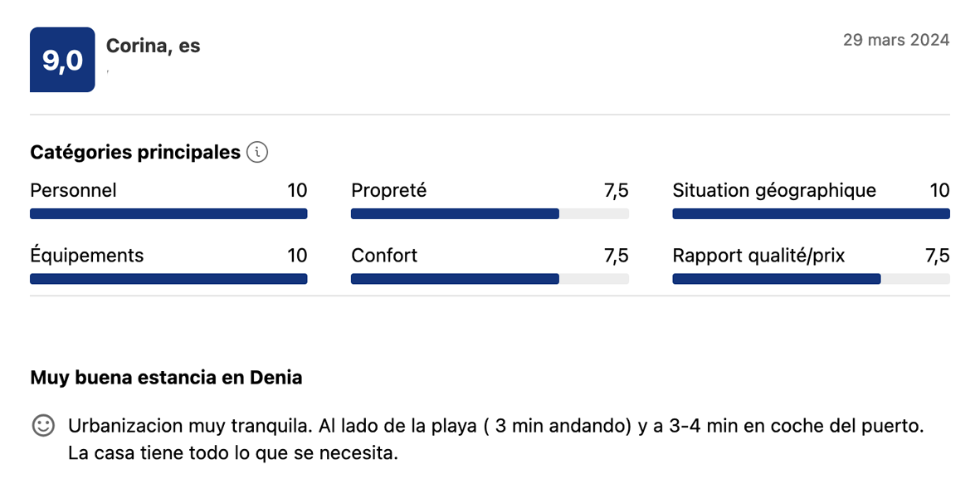Click the Situation géographique rating bar
The height and width of the screenshot is (479, 980).
(x=811, y=214)
